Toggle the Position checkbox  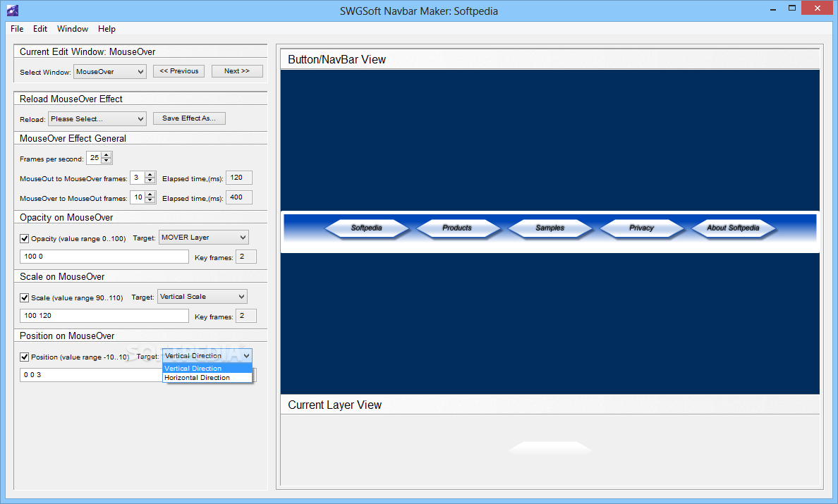(24, 357)
